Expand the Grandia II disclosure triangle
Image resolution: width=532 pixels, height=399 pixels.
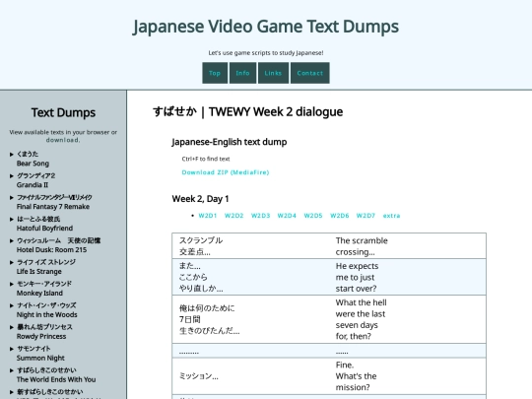point(12,176)
